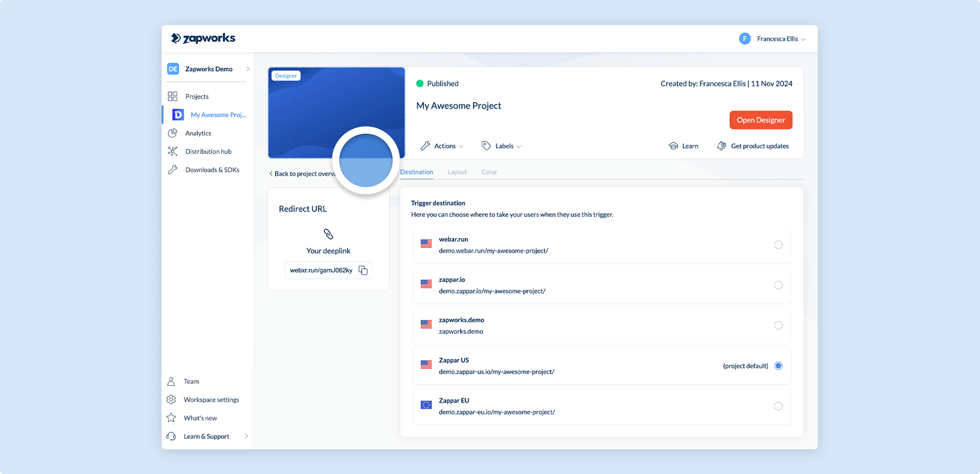Click the Projects grid icon

(173, 96)
